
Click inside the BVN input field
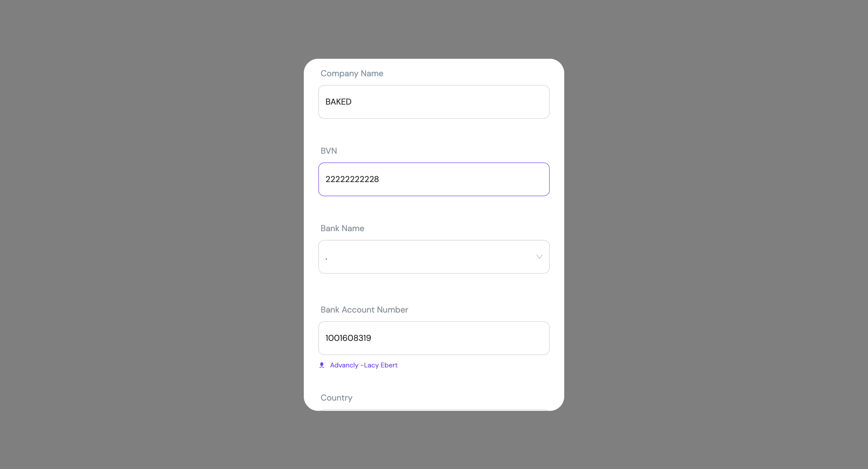(434, 179)
